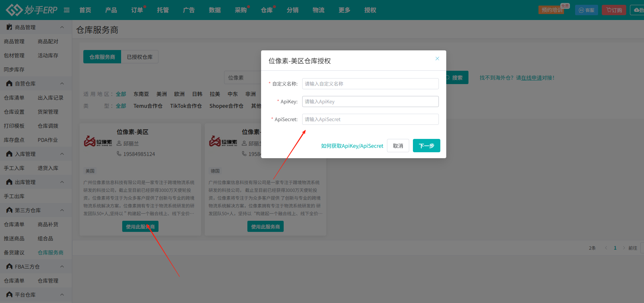This screenshot has height=303, width=644.
Task: Collapse the 平台仓库 sidebar section
Action: [62, 294]
